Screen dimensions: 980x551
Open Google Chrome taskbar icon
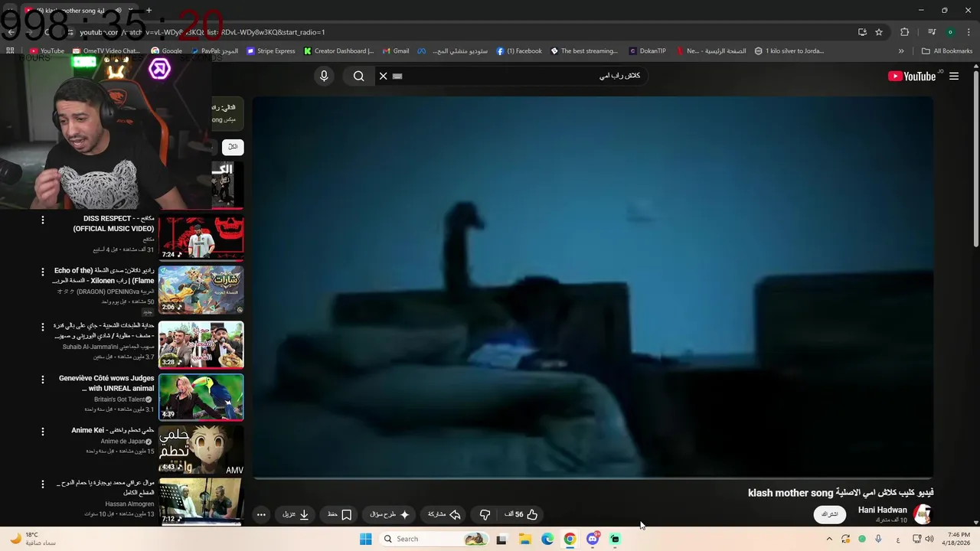tap(570, 539)
